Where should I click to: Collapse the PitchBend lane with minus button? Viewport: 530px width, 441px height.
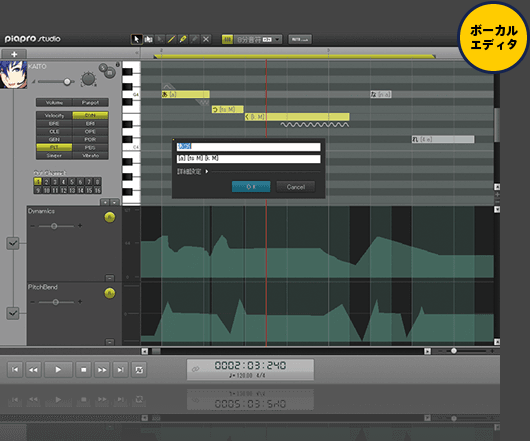[x=110, y=342]
